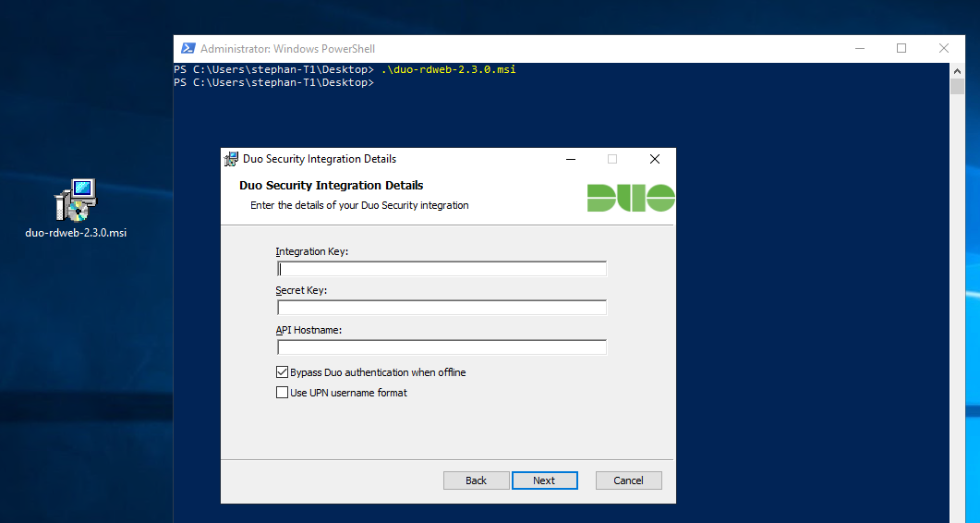Click the PowerShell scrollbar up arrow
Screen dimensions: 980x523
(957, 70)
